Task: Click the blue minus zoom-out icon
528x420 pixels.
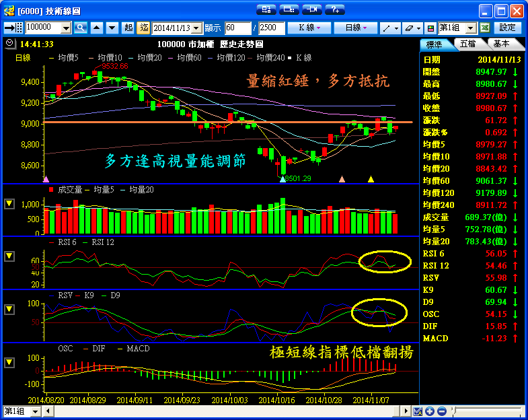Action: click(x=441, y=411)
